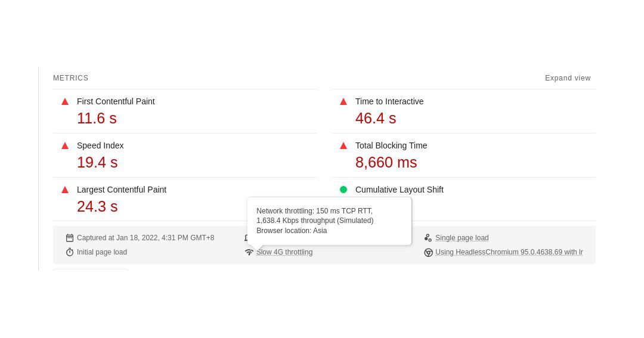
Task: Open the Using HeadlessChromium 95.0.4638.69 link
Action: (x=509, y=252)
